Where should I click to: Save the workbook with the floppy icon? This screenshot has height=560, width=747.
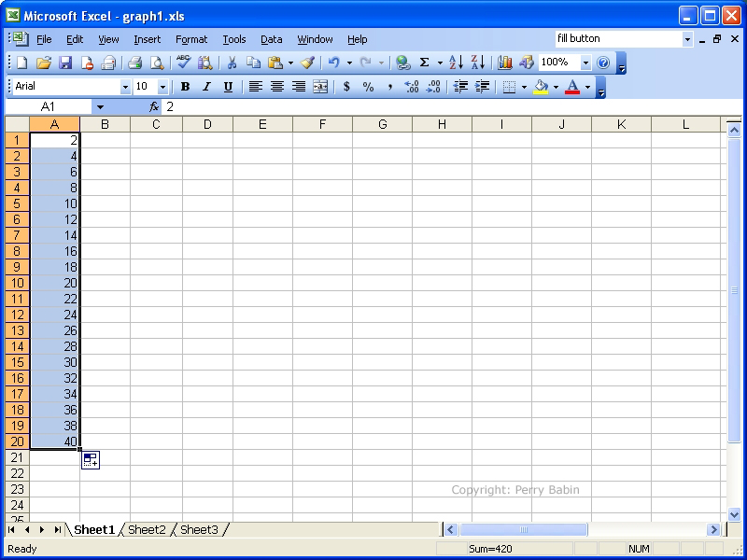[65, 63]
